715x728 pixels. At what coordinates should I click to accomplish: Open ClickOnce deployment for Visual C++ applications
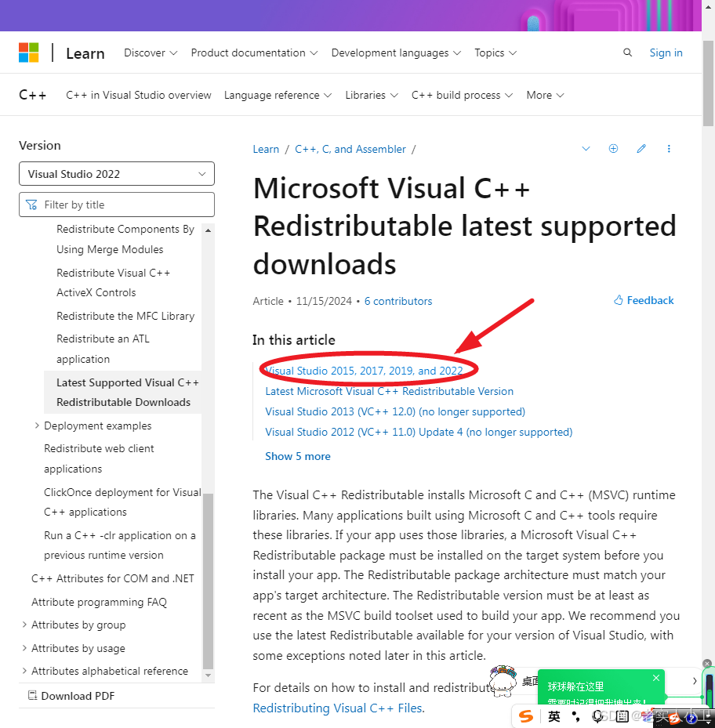point(122,502)
